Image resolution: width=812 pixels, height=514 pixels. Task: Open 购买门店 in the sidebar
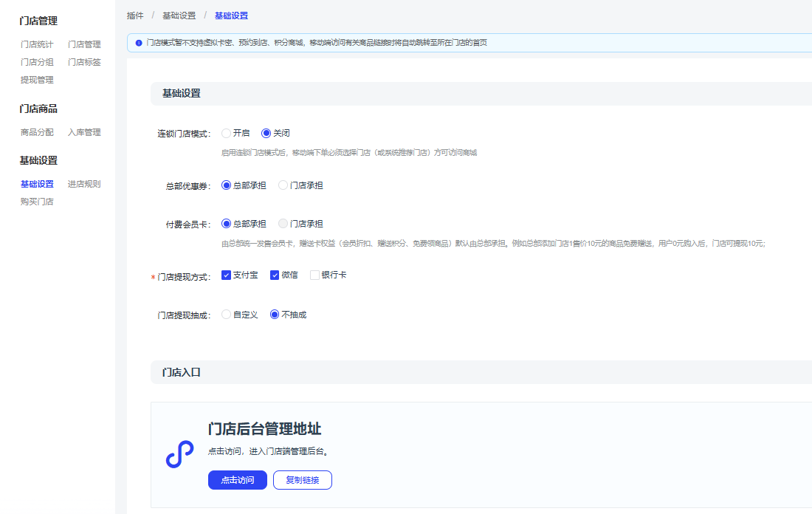[37, 202]
